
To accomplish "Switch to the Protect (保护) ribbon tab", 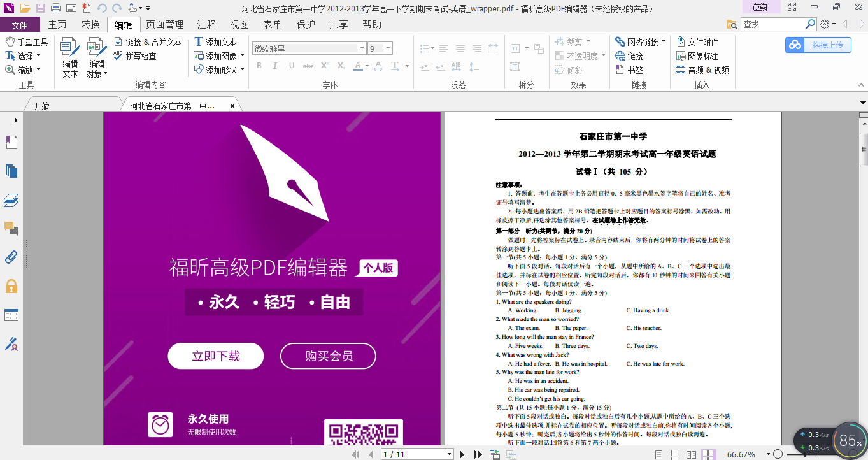I will click(306, 25).
